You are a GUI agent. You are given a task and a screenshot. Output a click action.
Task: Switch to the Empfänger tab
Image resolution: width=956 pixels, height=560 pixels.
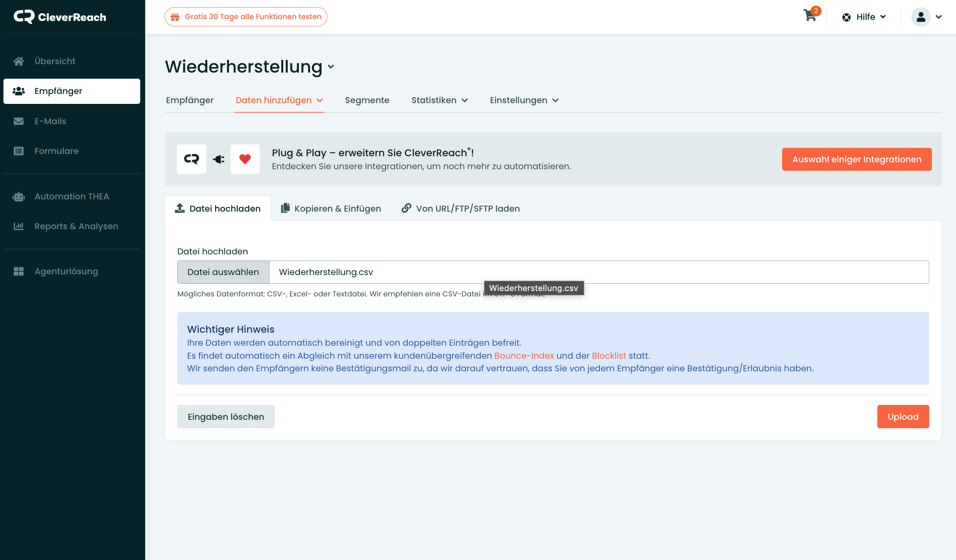pos(190,100)
